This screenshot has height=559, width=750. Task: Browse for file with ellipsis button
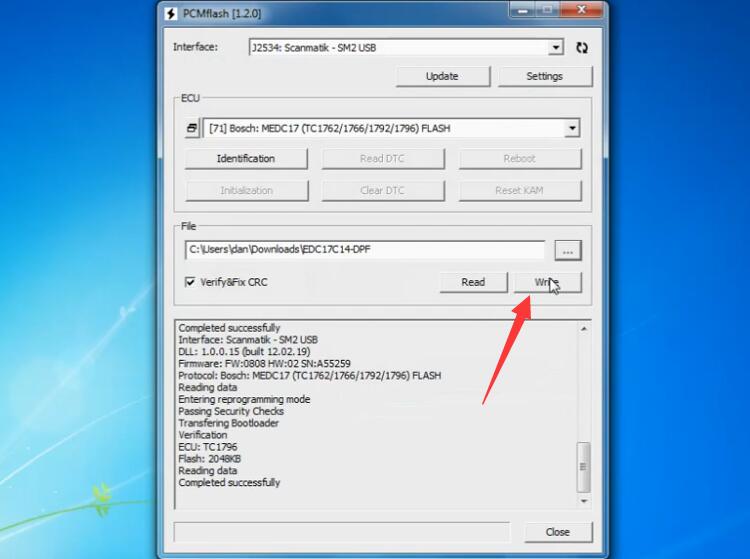pos(568,251)
